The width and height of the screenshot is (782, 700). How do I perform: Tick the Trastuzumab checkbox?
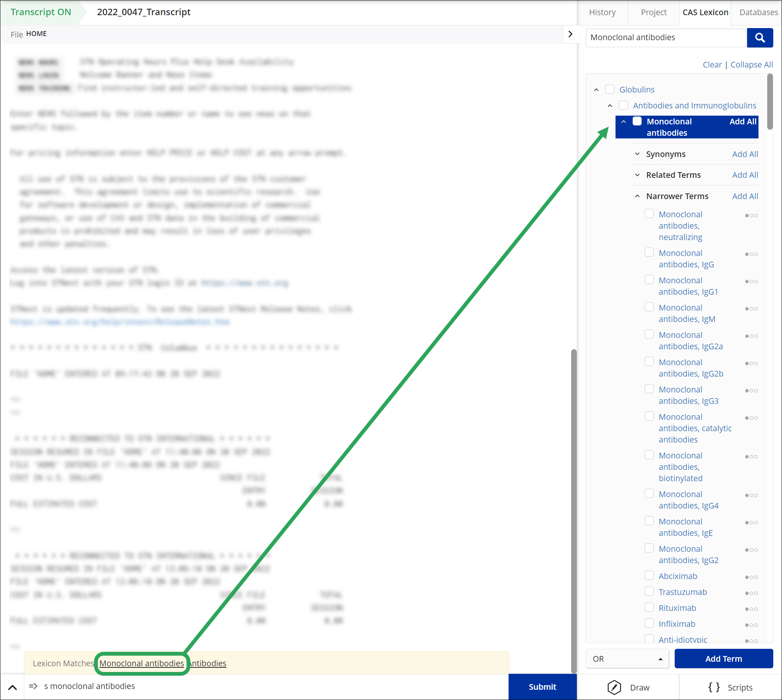coord(649,592)
